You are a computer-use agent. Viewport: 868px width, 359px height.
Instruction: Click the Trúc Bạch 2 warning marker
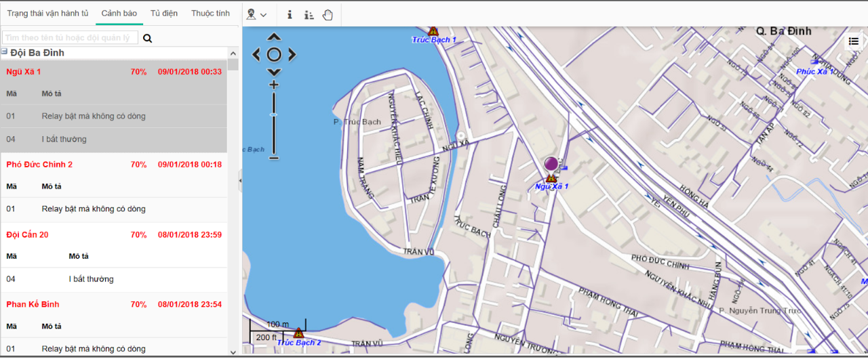click(x=298, y=333)
